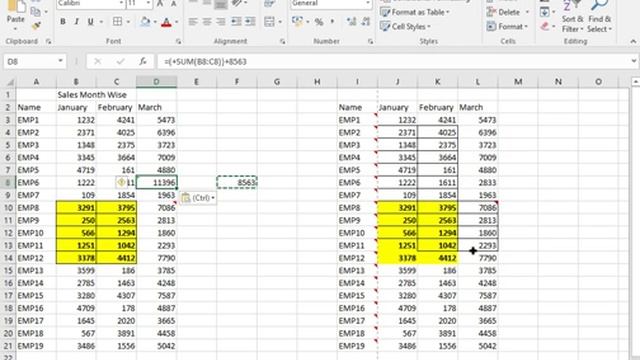640x360 pixels.
Task: Select cell L14 showing 7790
Action: click(478, 258)
